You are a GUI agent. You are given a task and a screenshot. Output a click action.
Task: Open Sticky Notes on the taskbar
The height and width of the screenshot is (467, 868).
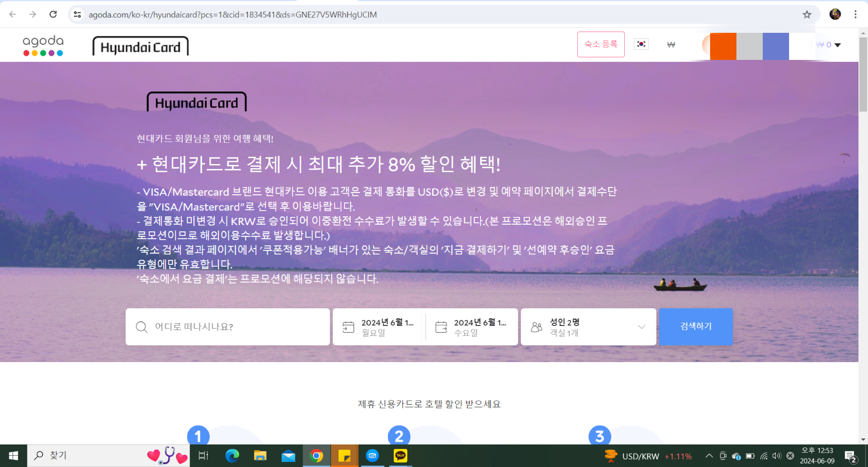pos(344,456)
